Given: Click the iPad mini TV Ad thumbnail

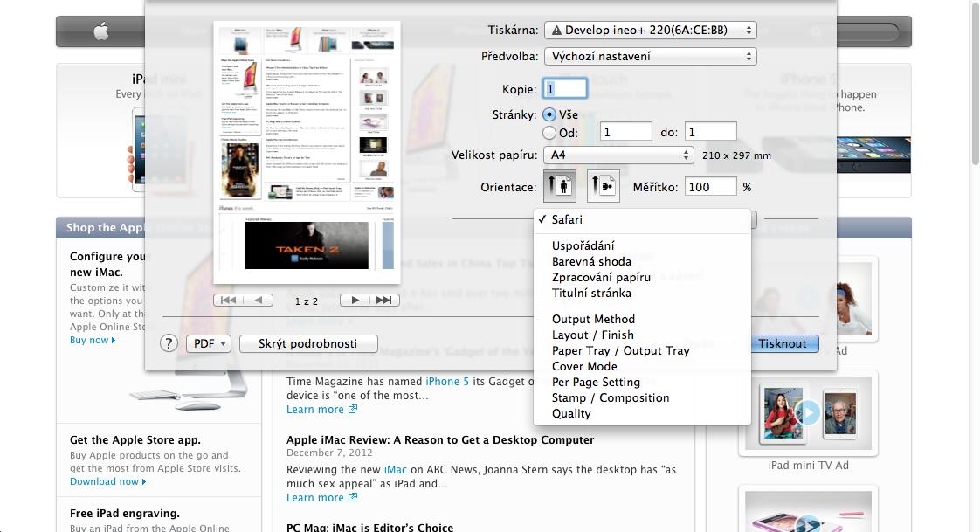Looking at the screenshot, I should pyautogui.click(x=808, y=413).
